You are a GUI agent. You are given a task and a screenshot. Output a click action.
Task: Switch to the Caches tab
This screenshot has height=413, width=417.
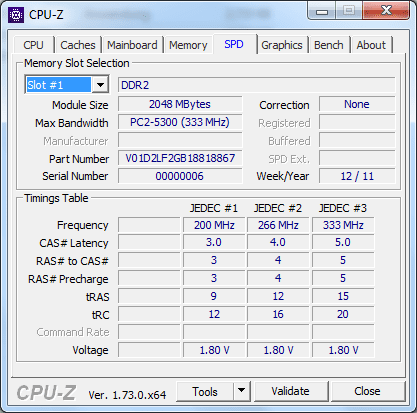click(x=78, y=45)
